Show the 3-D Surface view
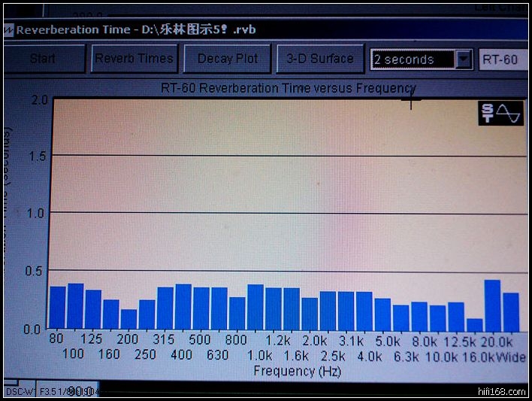The height and width of the screenshot is (401, 532). (319, 59)
